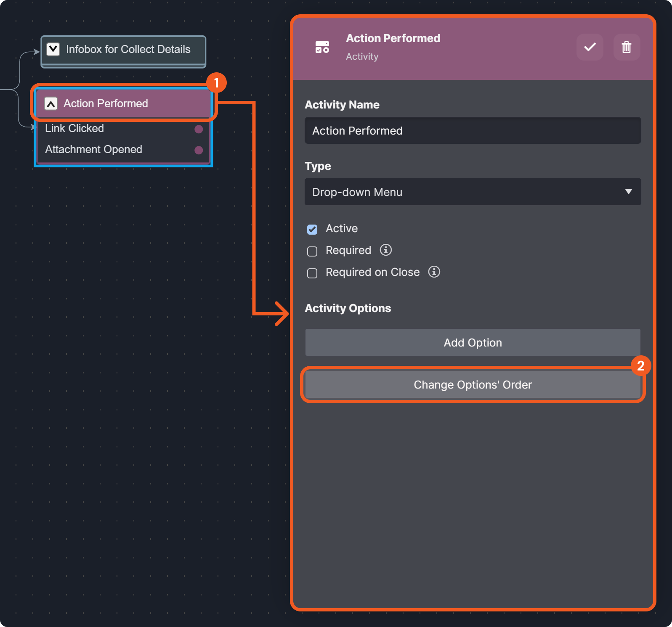Viewport: 672px width, 627px height.
Task: Uncheck the Active checkbox
Action: point(312,229)
